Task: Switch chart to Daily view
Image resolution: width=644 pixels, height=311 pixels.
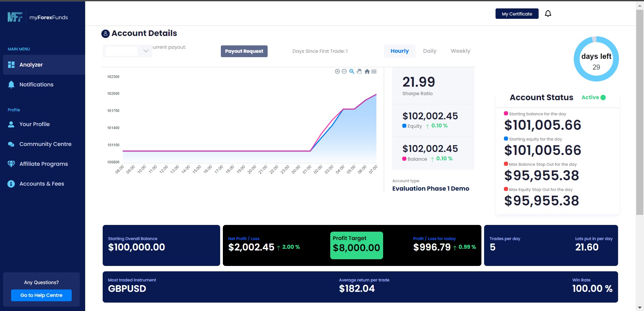Action: [x=430, y=51]
